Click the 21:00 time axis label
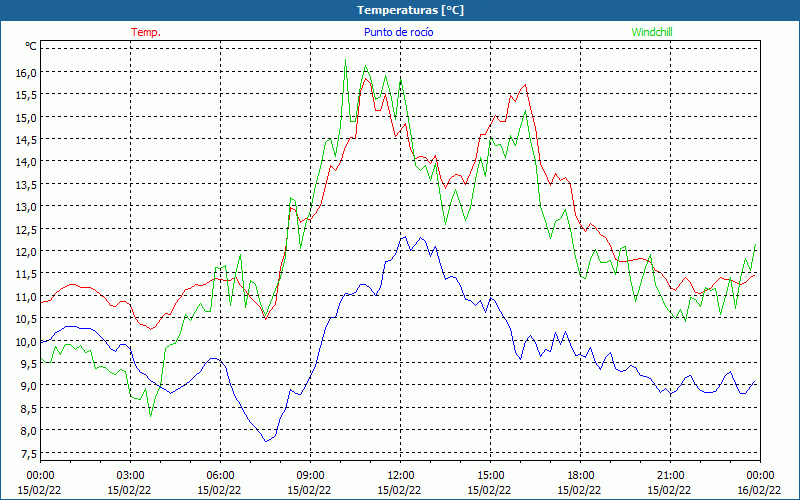Image resolution: width=800 pixels, height=500 pixels. pyautogui.click(x=670, y=476)
